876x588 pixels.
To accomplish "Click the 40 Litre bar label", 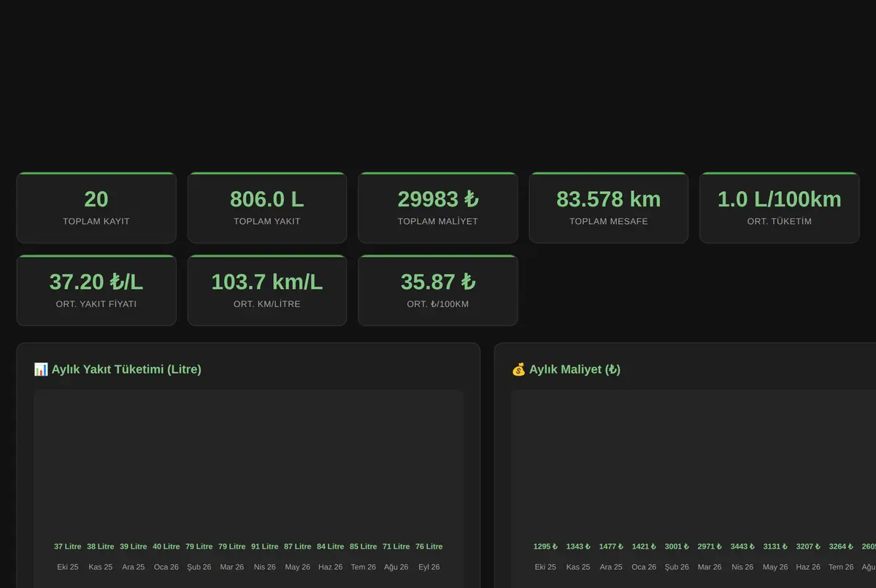I will coord(166,546).
